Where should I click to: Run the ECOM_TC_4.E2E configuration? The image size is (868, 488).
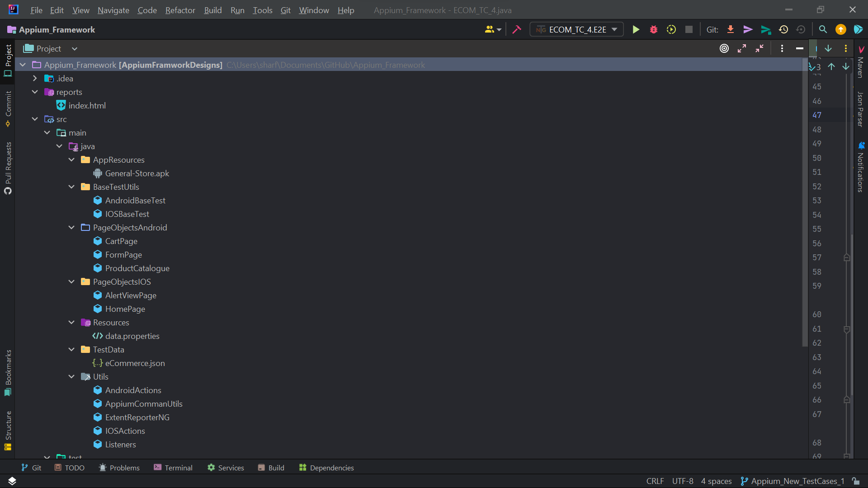(x=636, y=29)
